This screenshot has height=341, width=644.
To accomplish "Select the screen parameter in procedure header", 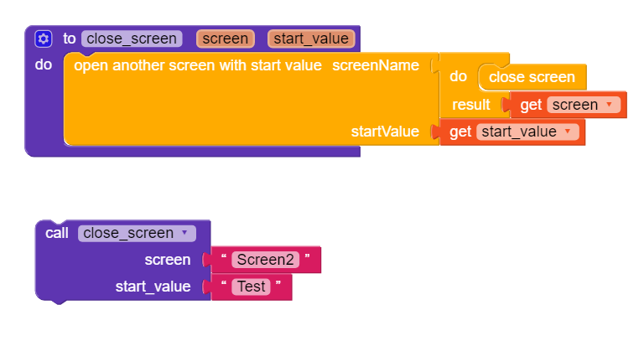I will click(226, 39).
